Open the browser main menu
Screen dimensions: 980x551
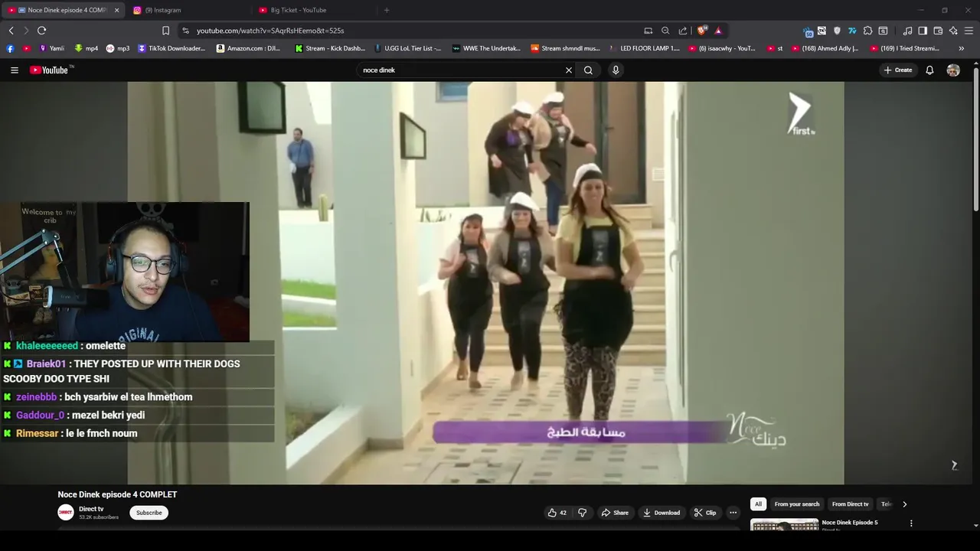tap(969, 31)
